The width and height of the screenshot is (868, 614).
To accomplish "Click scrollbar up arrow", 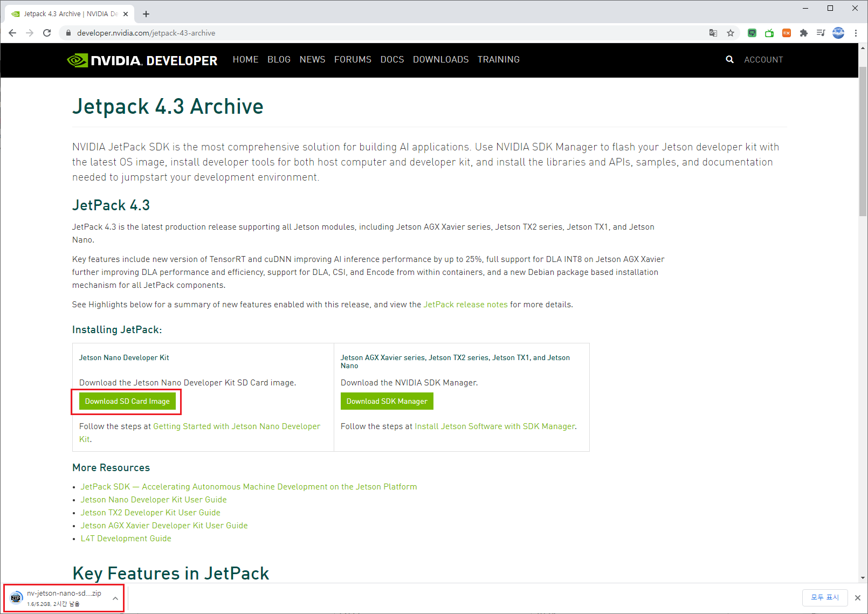I will (863, 48).
